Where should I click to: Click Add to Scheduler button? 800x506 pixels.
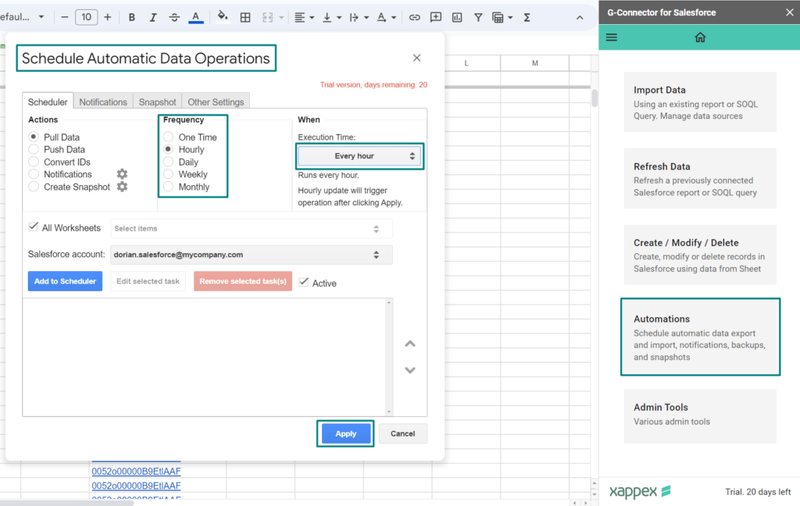tap(65, 281)
